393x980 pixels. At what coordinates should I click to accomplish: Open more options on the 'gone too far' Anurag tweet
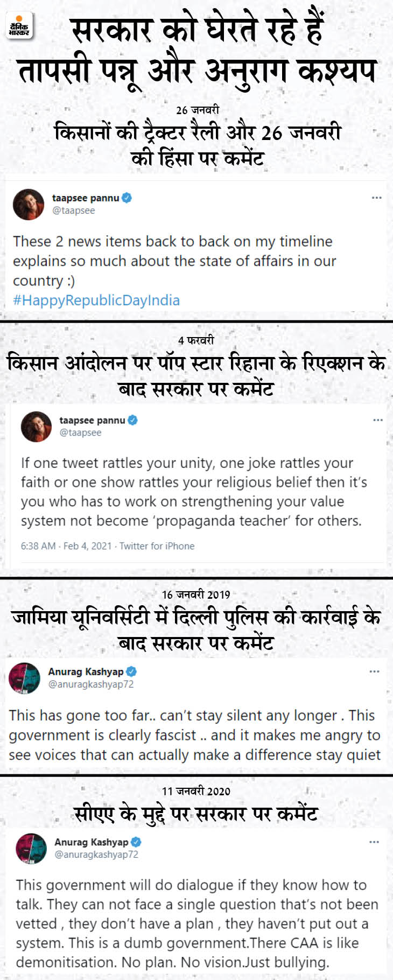[x=374, y=671]
